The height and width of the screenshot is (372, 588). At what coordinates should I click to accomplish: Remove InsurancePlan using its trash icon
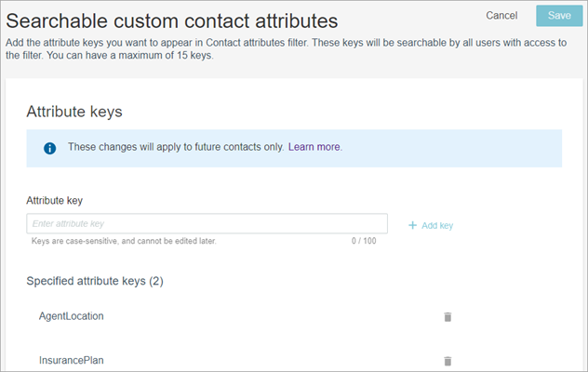448,361
